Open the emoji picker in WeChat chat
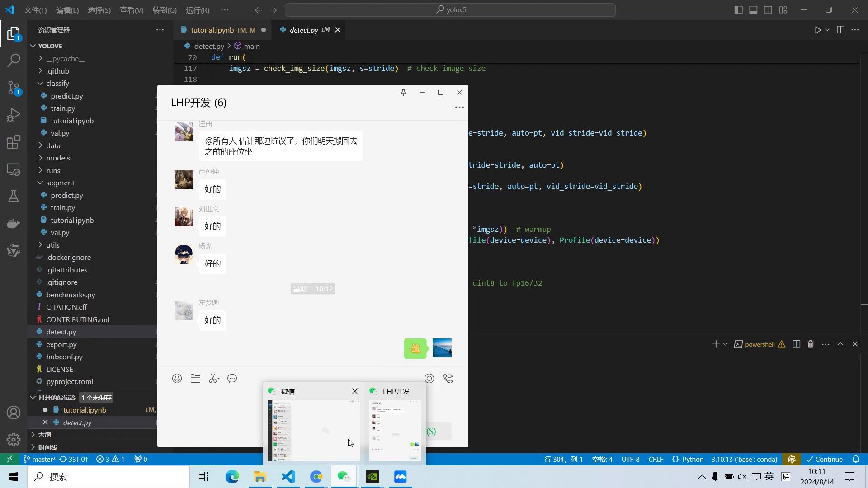 click(x=177, y=379)
